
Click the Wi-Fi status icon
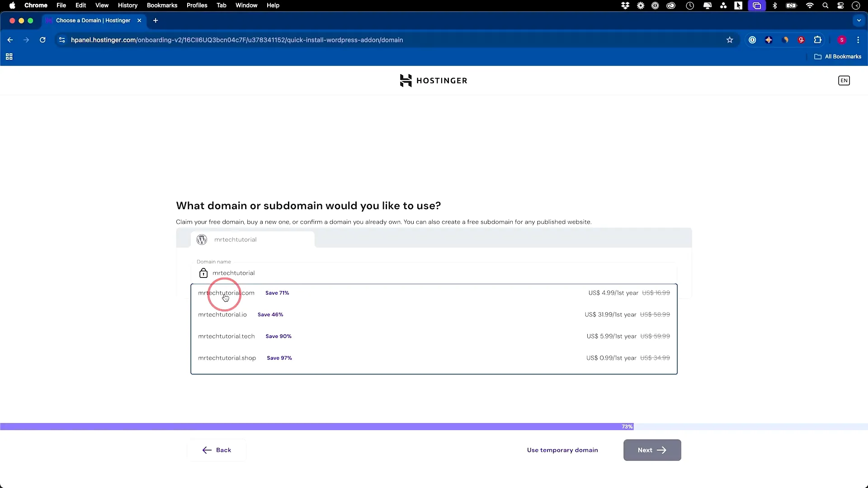click(810, 5)
